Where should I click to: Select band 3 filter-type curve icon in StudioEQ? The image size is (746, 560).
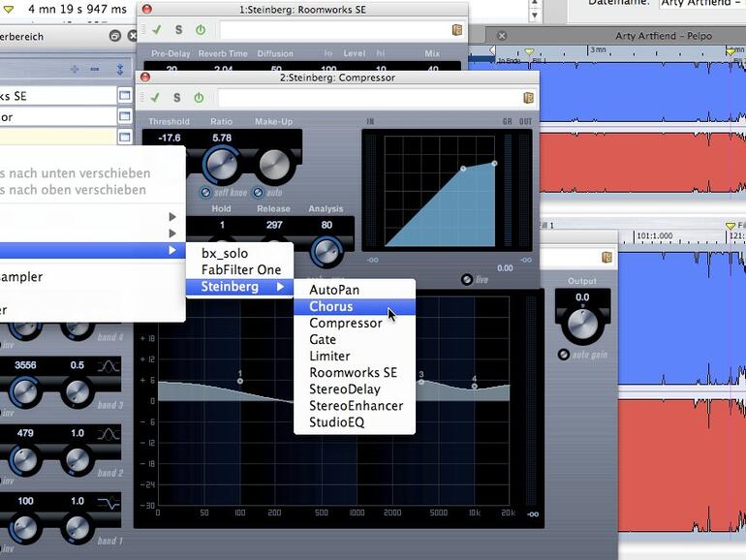pos(109,366)
